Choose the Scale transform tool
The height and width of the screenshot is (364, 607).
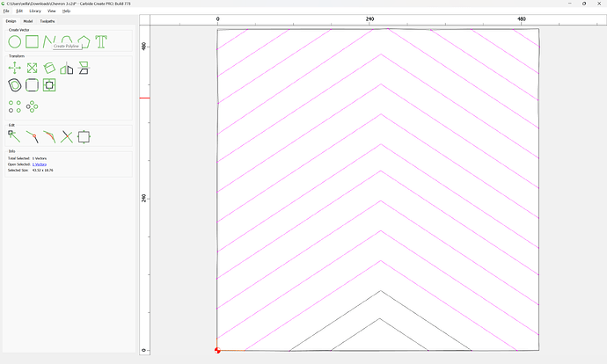pyautogui.click(x=33, y=68)
